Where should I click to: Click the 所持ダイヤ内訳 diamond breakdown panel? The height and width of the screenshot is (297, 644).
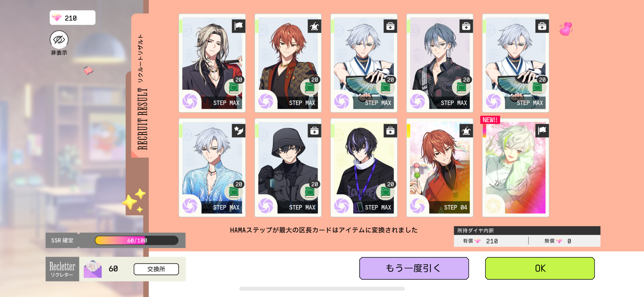click(x=527, y=237)
